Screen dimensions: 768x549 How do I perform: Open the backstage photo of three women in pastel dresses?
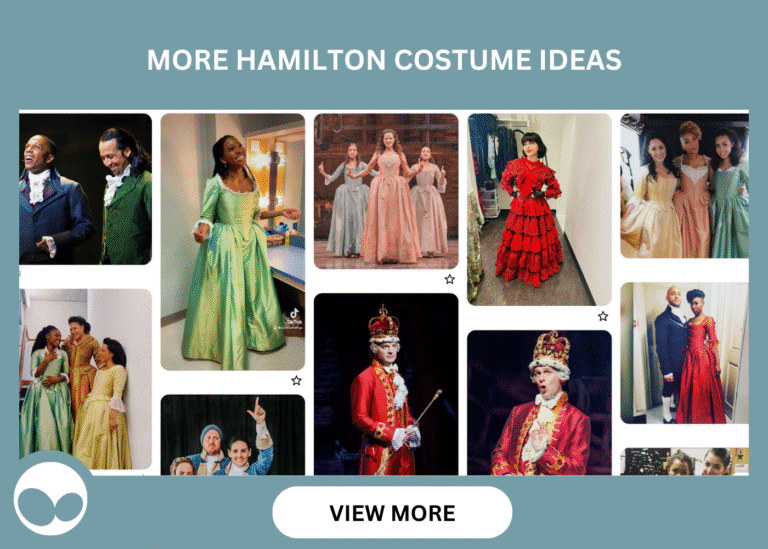click(x=684, y=186)
